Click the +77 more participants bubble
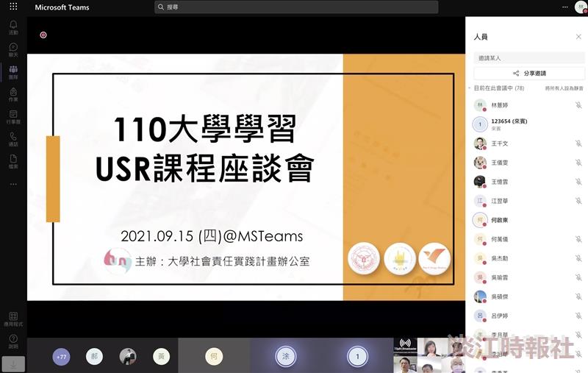The height and width of the screenshot is (373, 588). coord(61,357)
